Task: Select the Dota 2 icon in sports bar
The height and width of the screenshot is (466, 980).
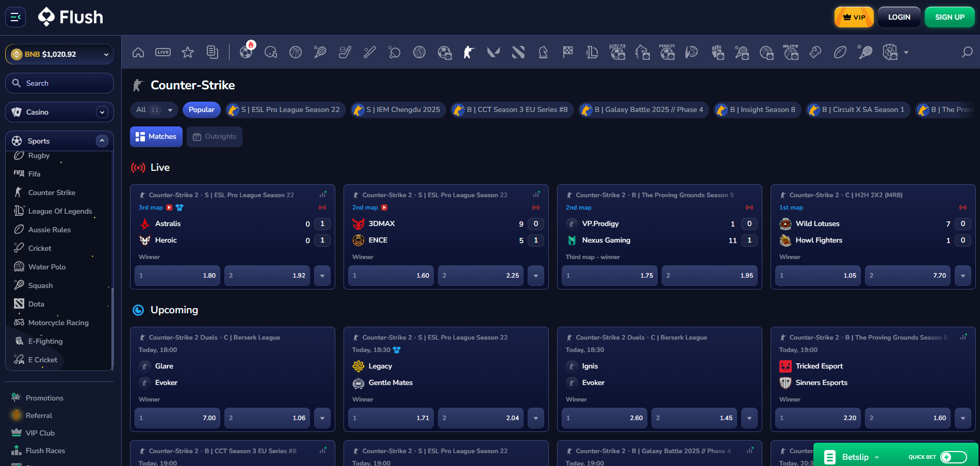Action: point(518,52)
